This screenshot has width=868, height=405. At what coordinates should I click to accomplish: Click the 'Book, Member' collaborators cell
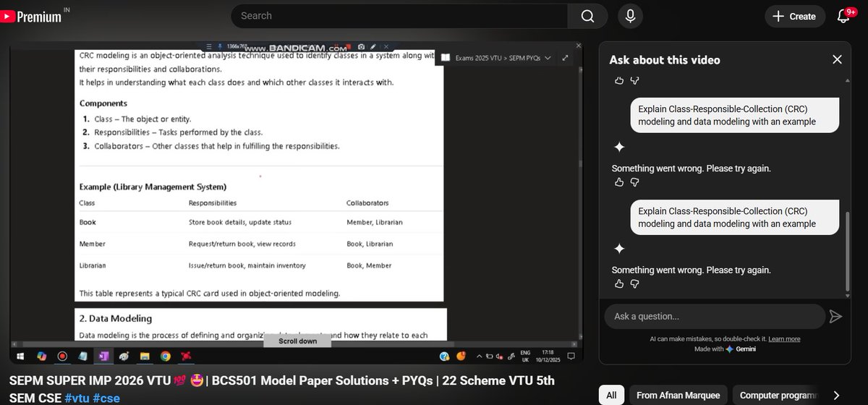369,265
